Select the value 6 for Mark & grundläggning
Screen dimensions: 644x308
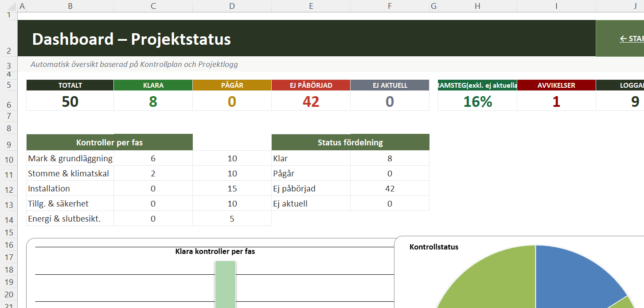coord(153,158)
